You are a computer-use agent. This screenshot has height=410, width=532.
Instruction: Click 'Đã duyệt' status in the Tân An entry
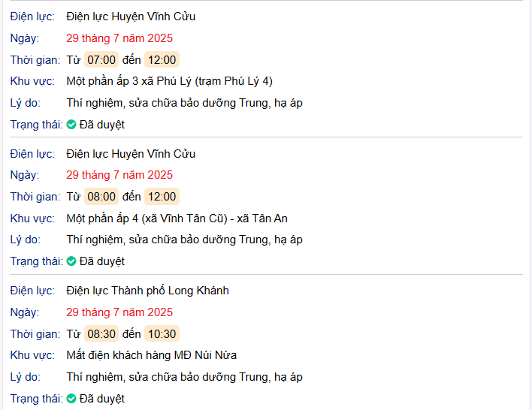coord(102,261)
